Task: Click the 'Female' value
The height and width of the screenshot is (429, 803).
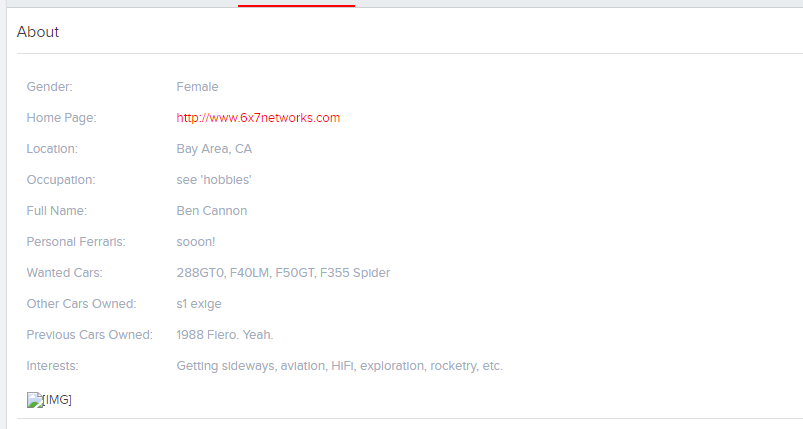Action: pyautogui.click(x=197, y=87)
